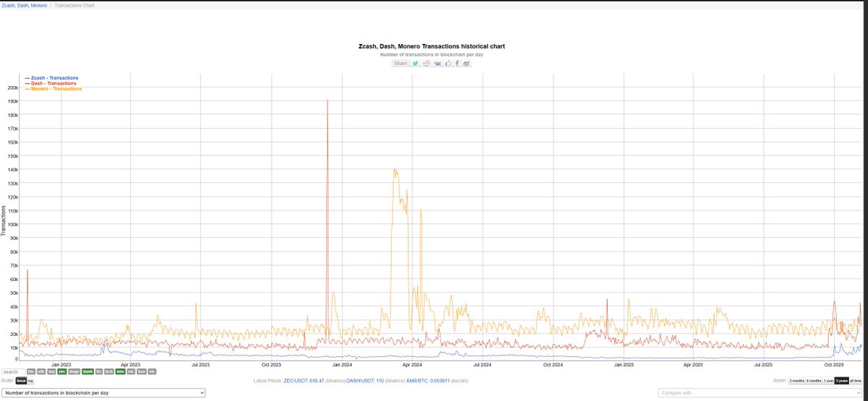Set zoom to 3 months

[796, 381]
